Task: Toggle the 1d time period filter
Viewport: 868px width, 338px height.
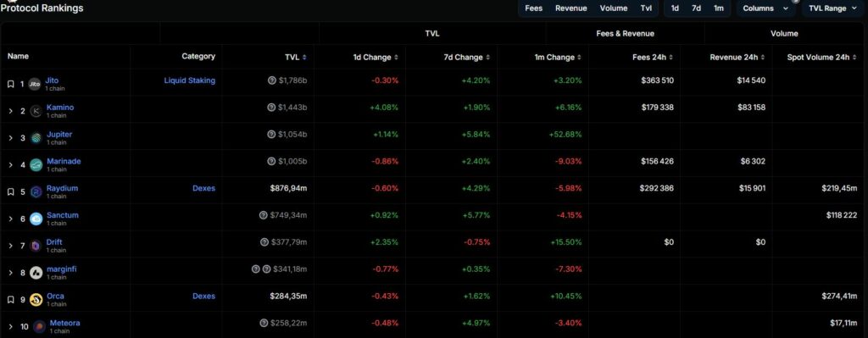Action: (x=675, y=8)
